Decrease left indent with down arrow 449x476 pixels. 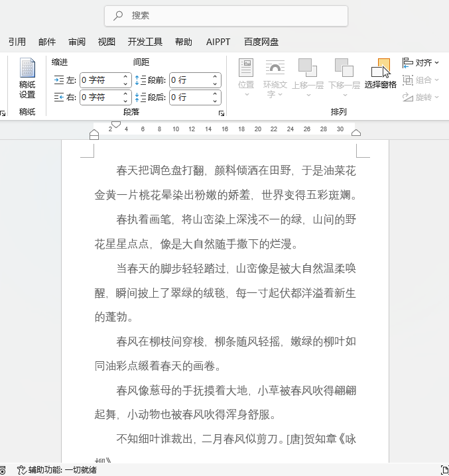click(125, 84)
